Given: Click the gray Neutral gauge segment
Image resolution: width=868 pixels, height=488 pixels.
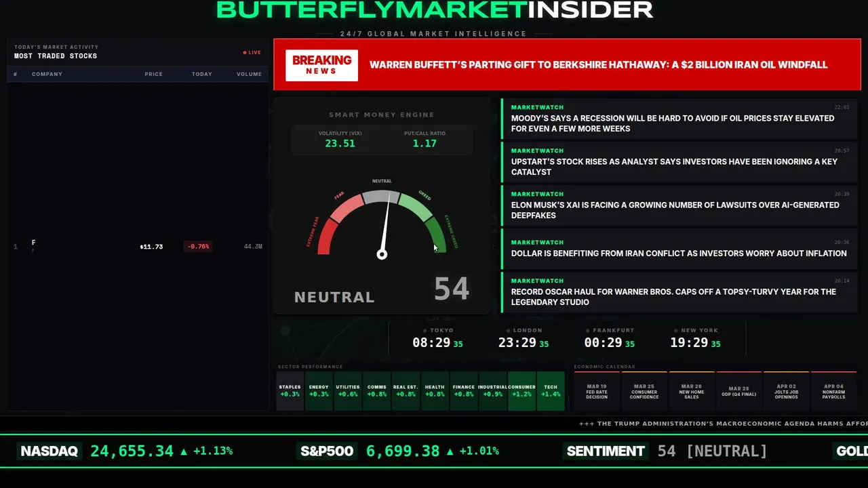Looking at the screenshot, I should 382,197.
